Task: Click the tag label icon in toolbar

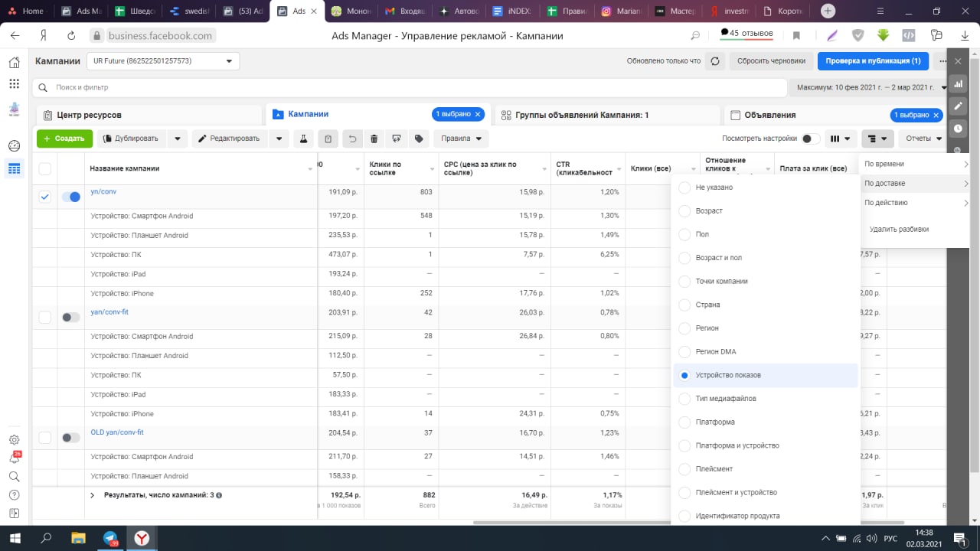Action: pos(419,139)
